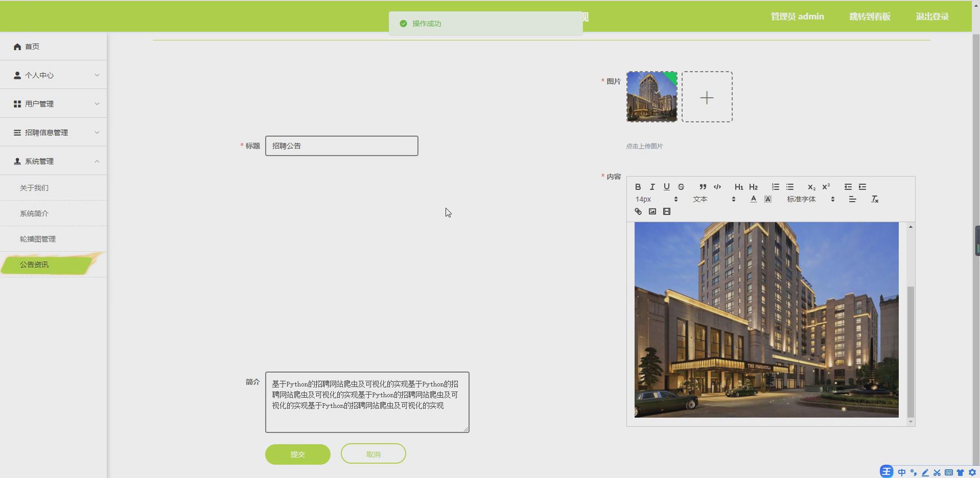Clear text formatting
The height and width of the screenshot is (478, 980).
[875, 199]
